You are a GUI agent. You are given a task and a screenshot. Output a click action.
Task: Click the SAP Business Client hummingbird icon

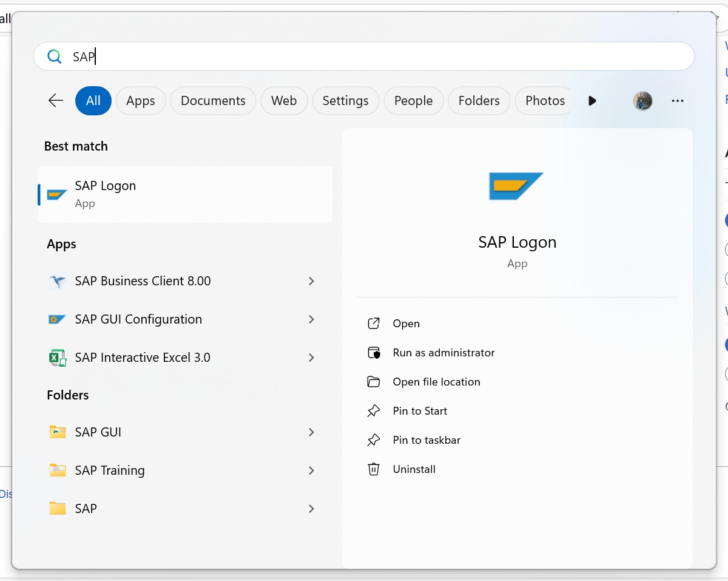[58, 282]
